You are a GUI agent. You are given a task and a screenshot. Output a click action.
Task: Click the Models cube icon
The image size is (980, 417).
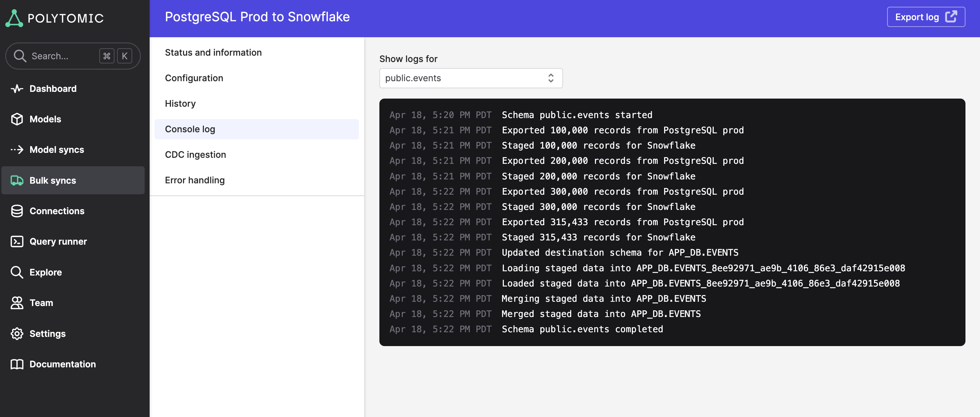coord(17,119)
